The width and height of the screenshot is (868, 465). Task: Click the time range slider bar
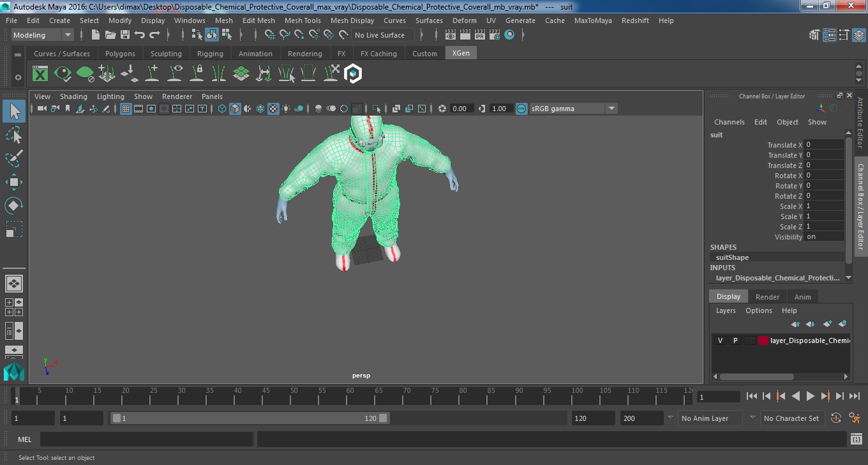pos(250,418)
